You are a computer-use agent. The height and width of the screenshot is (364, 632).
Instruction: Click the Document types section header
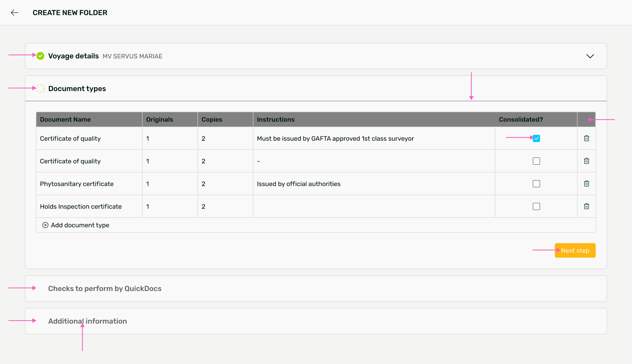(77, 89)
